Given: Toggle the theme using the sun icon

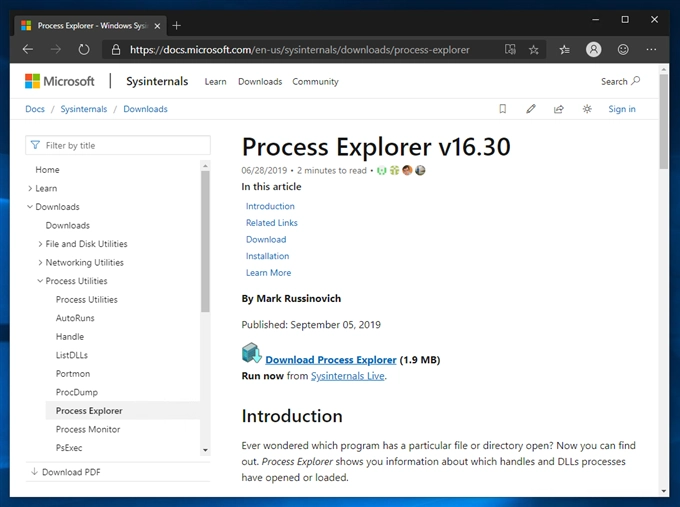Looking at the screenshot, I should 587,109.
